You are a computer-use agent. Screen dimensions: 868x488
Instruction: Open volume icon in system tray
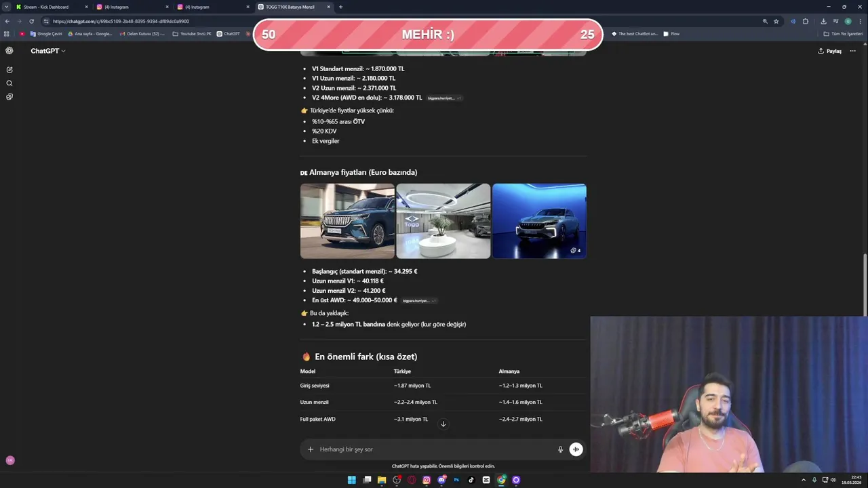click(833, 480)
